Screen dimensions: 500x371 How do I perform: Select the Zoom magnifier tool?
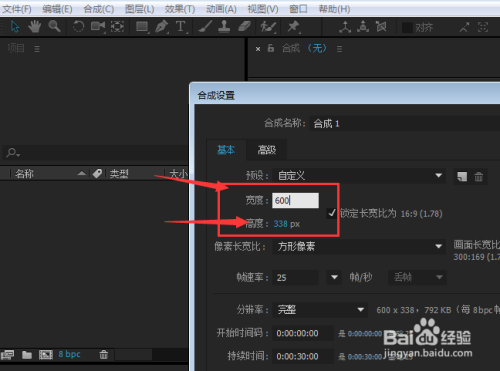(x=54, y=26)
